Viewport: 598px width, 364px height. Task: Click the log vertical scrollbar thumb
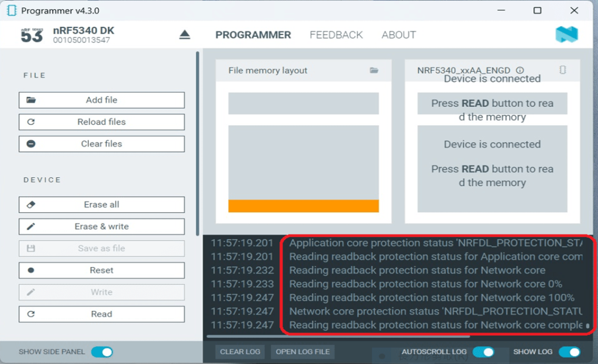pyautogui.click(x=587, y=326)
